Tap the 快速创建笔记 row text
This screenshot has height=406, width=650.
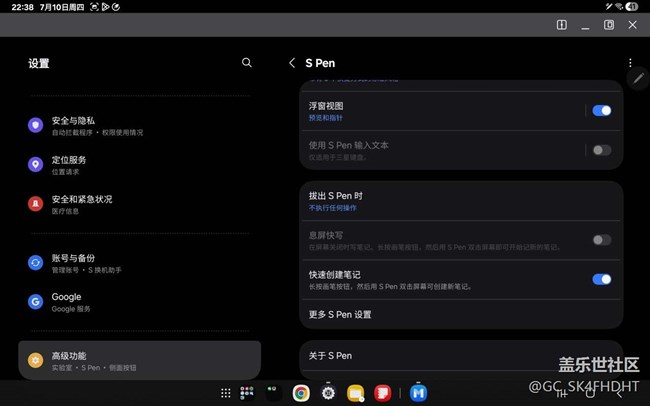[335, 275]
